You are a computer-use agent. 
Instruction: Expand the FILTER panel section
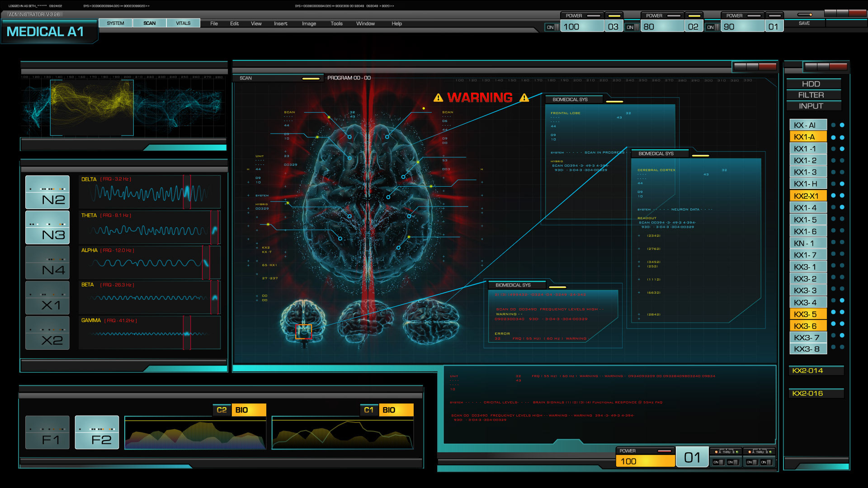[x=813, y=95]
